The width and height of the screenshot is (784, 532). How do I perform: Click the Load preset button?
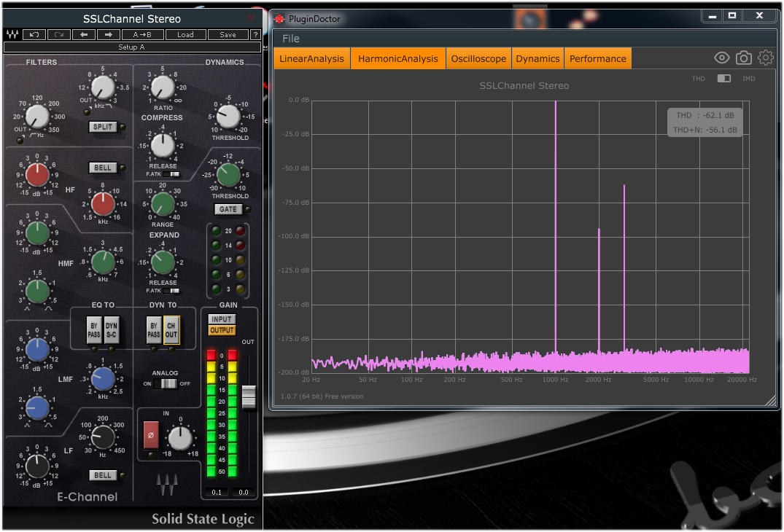185,34
